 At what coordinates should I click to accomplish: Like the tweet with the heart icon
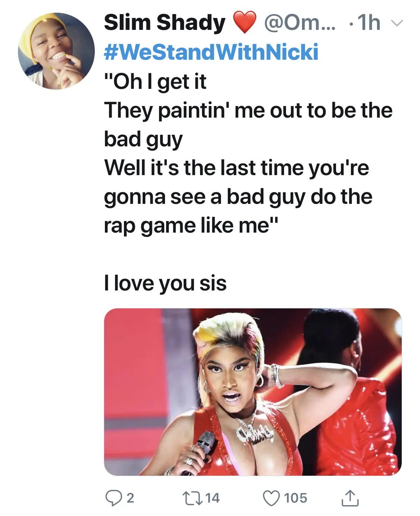(271, 498)
